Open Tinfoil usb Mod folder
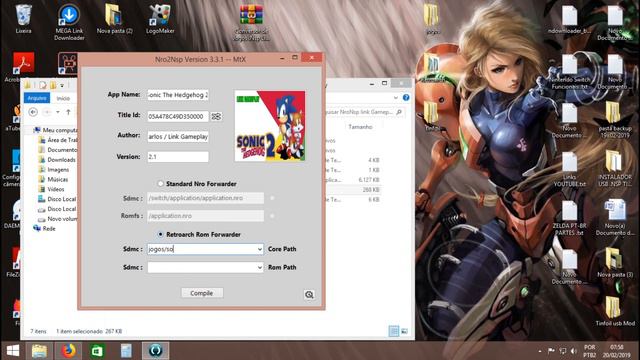 pyautogui.click(x=615, y=311)
